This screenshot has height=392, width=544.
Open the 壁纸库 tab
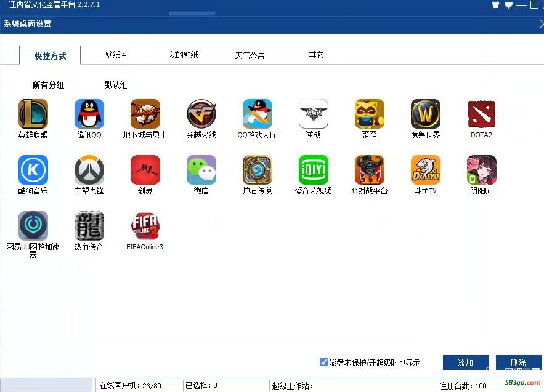116,55
